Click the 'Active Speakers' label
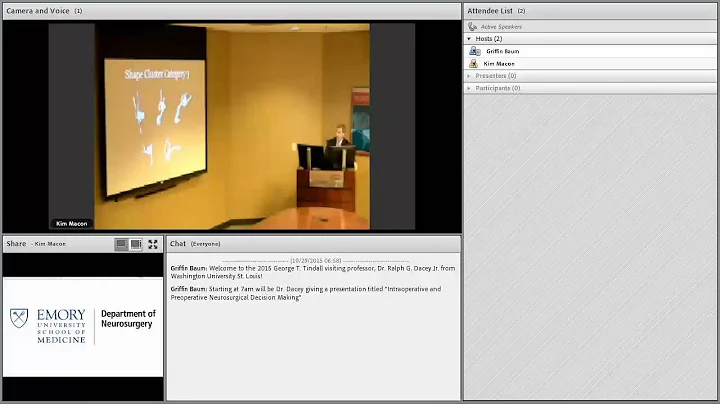This screenshot has width=720, height=404. (501, 27)
